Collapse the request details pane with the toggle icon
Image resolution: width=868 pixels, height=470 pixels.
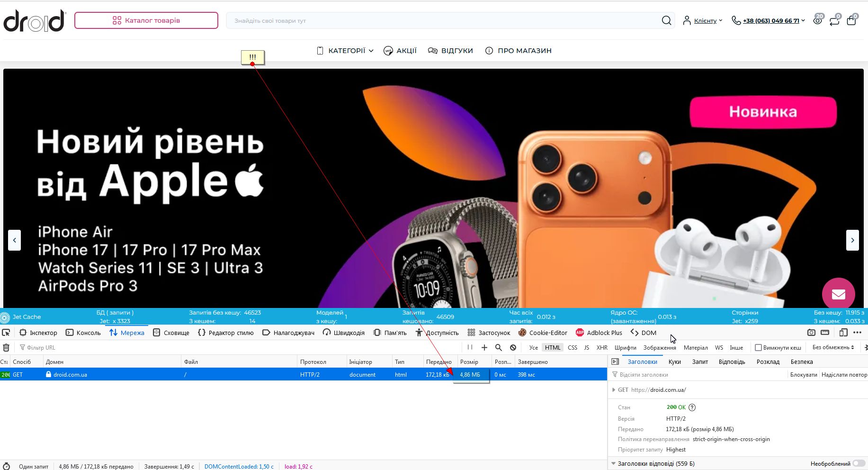tap(615, 362)
